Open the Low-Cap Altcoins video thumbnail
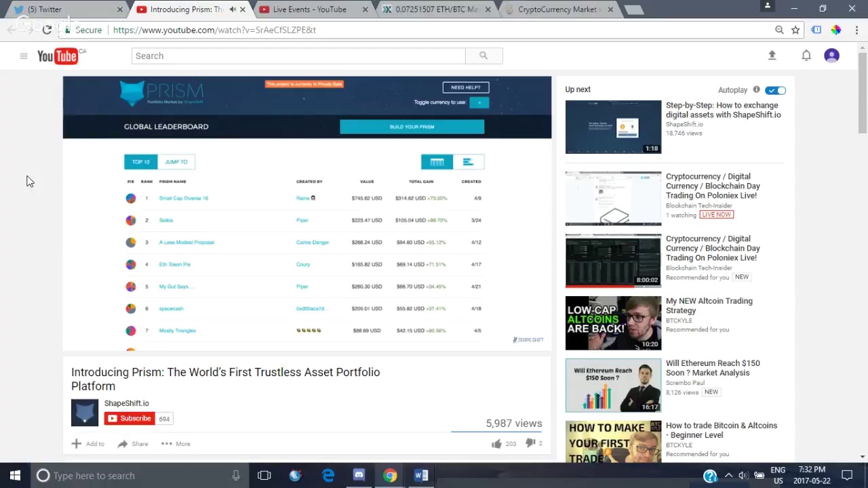Screen dimensions: 868x488 (613, 323)
